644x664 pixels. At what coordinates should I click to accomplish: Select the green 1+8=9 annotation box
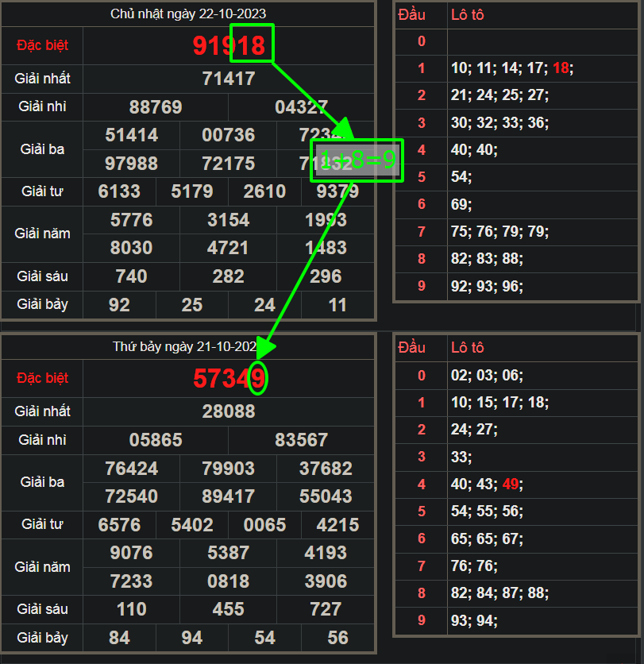357,160
